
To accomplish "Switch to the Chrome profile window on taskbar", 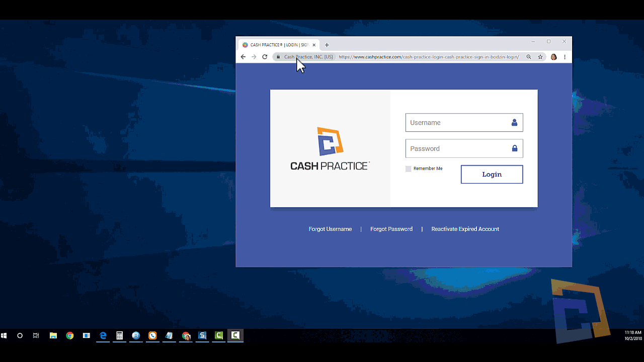I will click(186, 335).
